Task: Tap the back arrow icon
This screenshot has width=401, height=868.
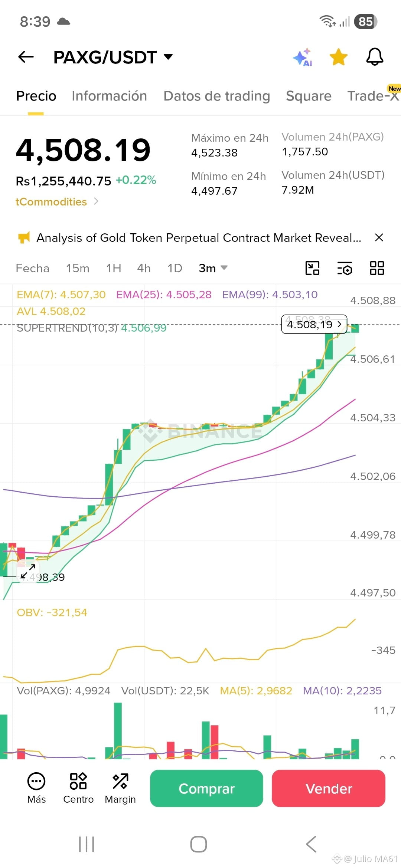Action: tap(26, 57)
